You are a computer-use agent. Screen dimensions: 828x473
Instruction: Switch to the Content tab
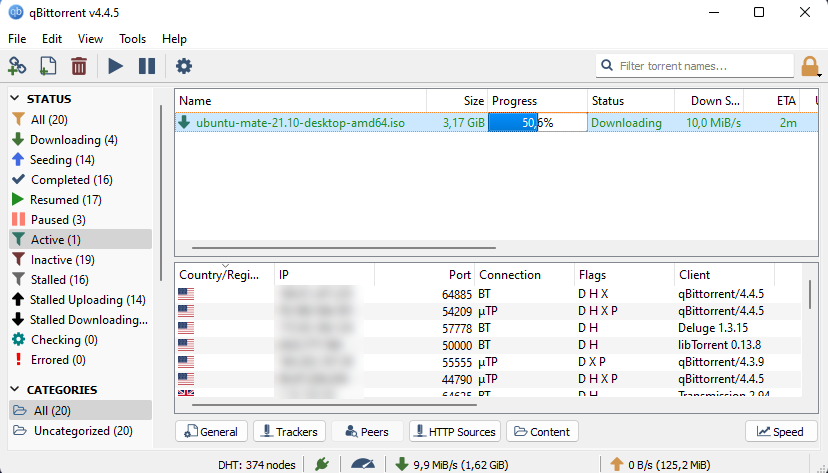click(542, 431)
